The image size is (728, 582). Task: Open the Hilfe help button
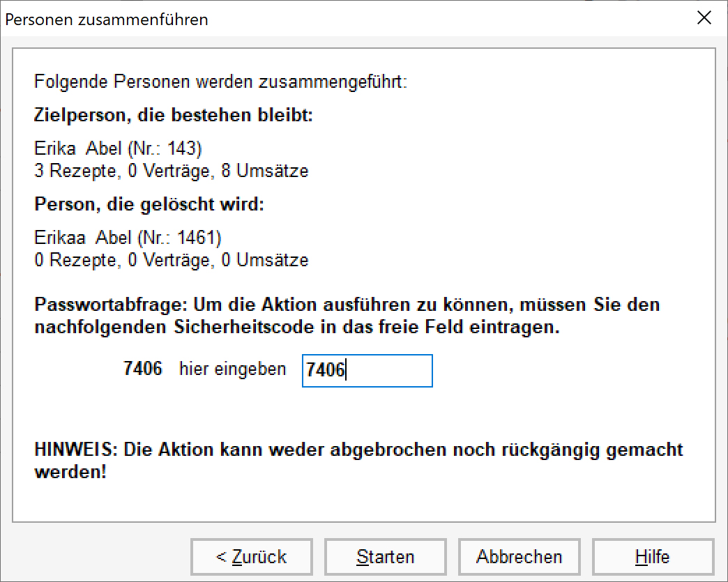653,557
